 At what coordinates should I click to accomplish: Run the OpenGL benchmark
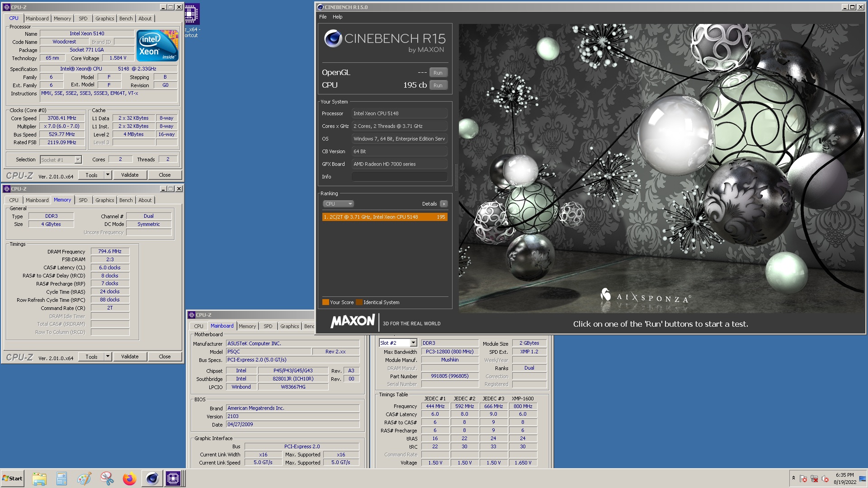pos(438,73)
